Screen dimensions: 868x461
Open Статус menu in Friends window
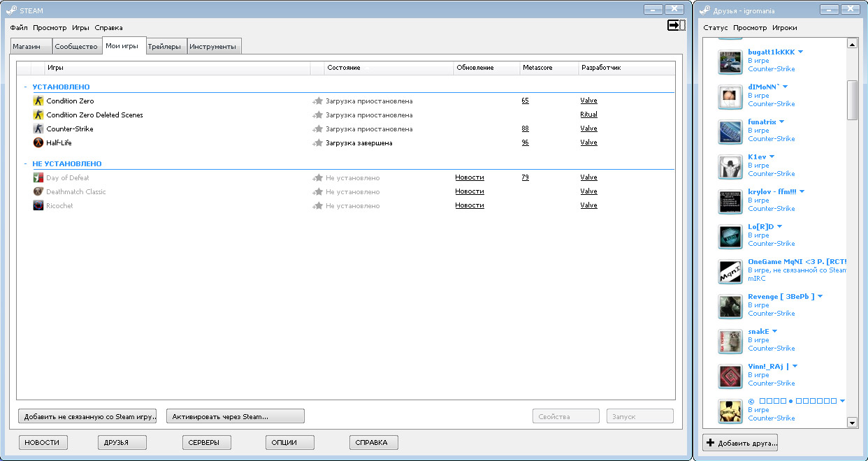716,28
